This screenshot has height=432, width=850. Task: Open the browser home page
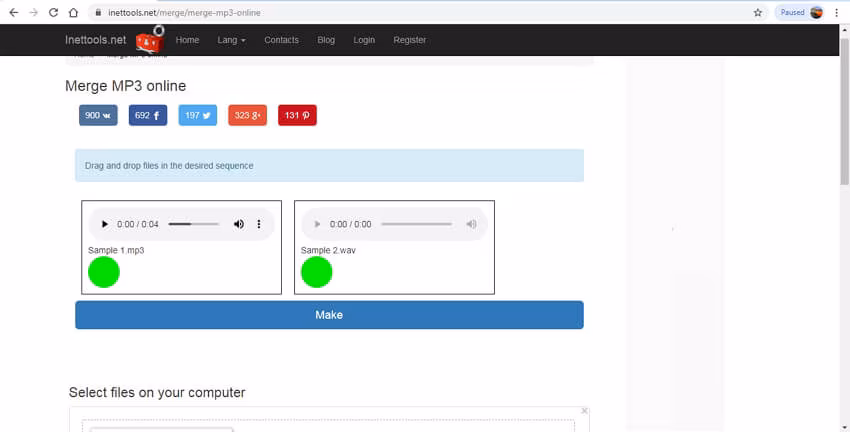[x=73, y=12]
